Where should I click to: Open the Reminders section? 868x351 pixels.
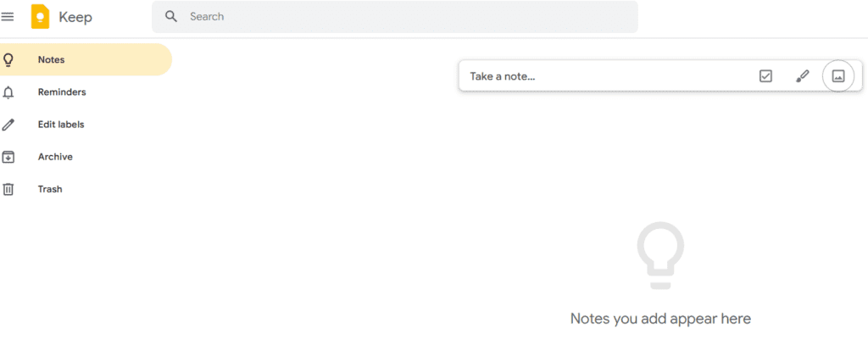[x=62, y=92]
